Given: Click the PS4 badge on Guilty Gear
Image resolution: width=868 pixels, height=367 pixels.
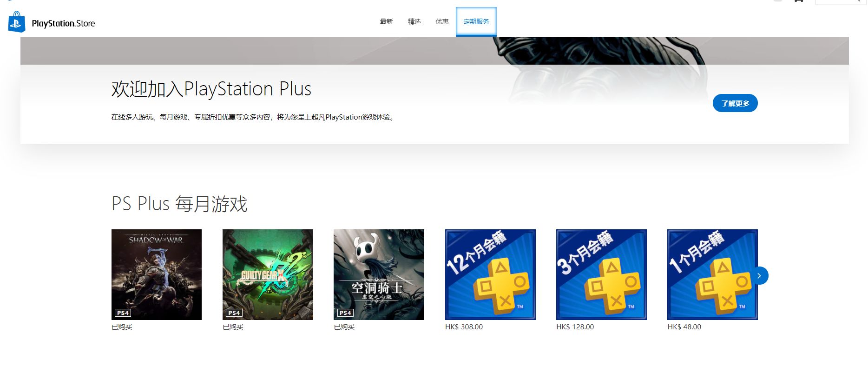Looking at the screenshot, I should 234,313.
